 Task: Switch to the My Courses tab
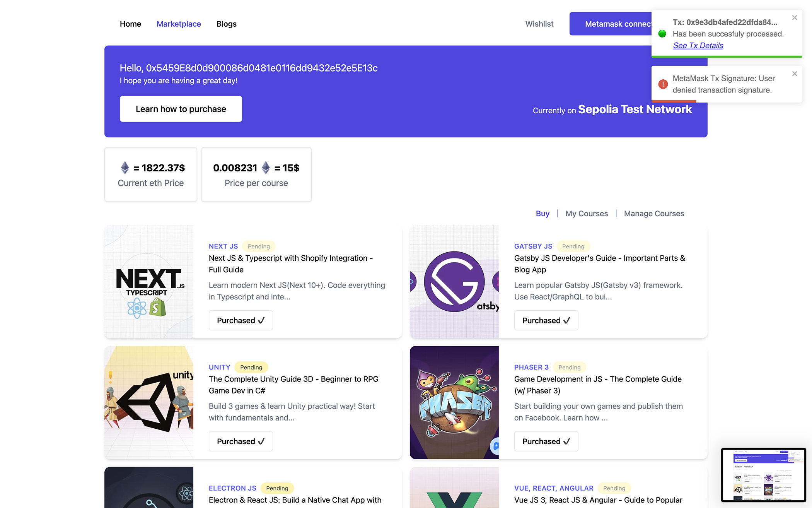pos(587,214)
